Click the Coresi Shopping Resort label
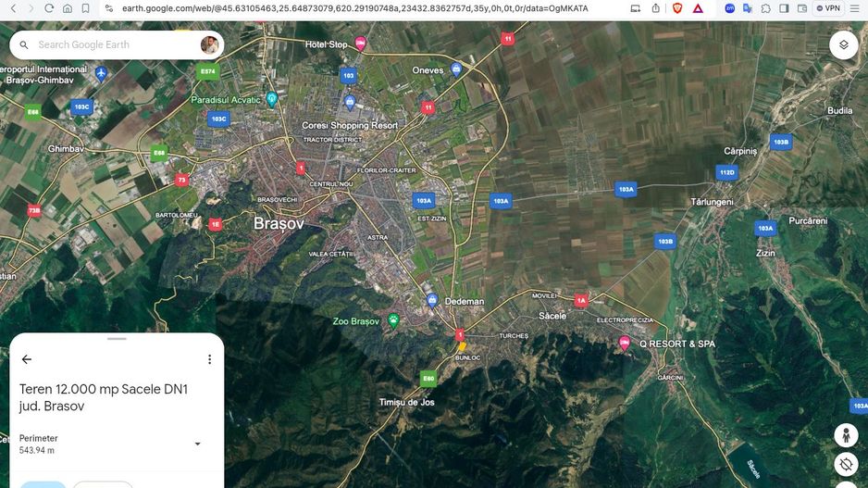 [x=350, y=125]
